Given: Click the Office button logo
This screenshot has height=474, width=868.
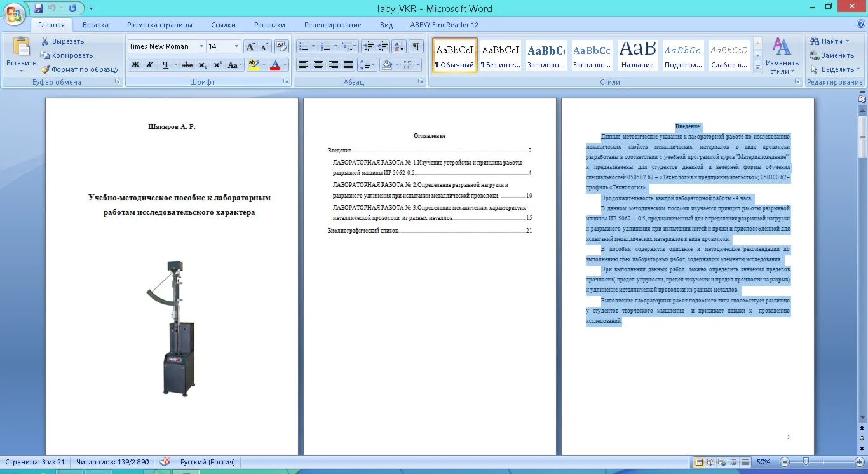Looking at the screenshot, I should click(x=14, y=13).
